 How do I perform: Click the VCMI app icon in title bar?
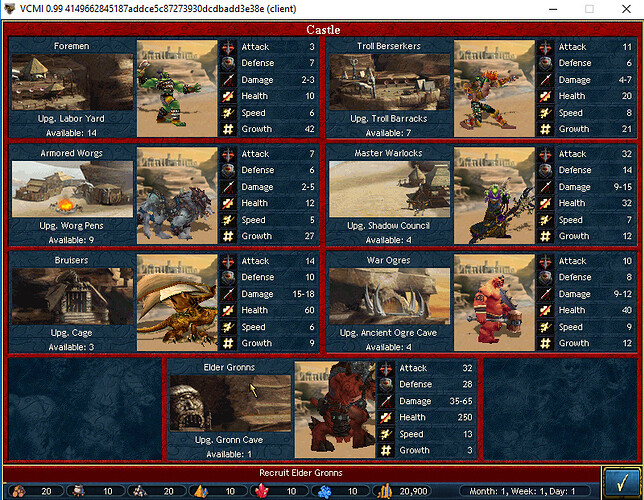tap(9, 9)
